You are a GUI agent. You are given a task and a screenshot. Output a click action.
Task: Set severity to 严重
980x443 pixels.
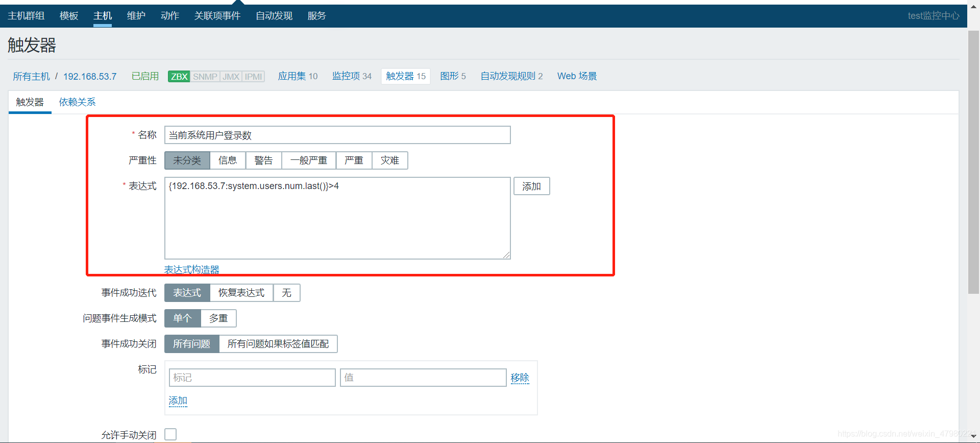pyautogui.click(x=354, y=160)
